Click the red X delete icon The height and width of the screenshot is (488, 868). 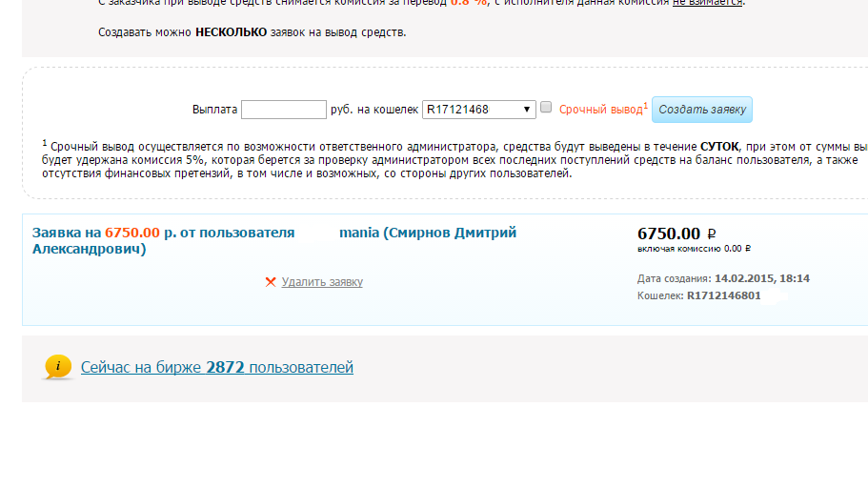[271, 282]
